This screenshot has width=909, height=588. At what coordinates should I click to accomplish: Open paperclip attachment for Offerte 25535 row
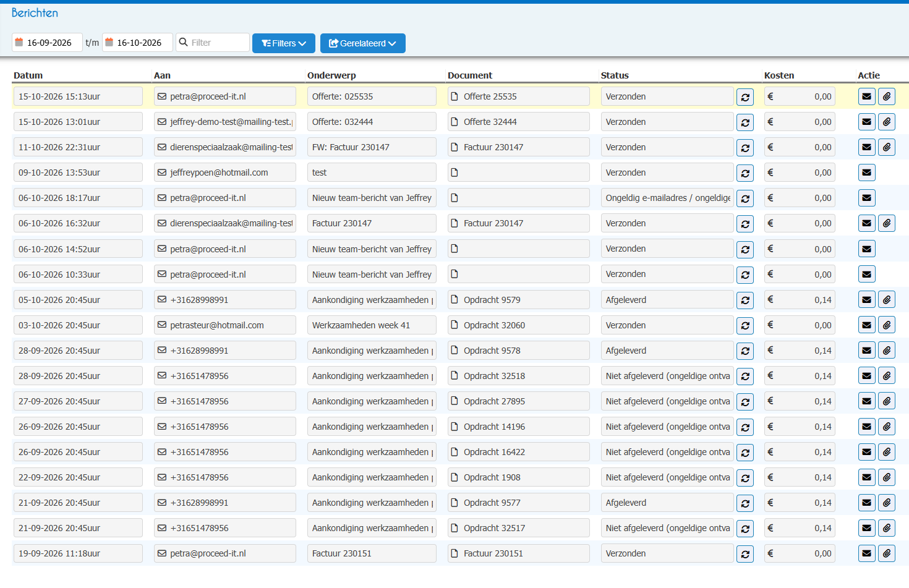click(887, 96)
